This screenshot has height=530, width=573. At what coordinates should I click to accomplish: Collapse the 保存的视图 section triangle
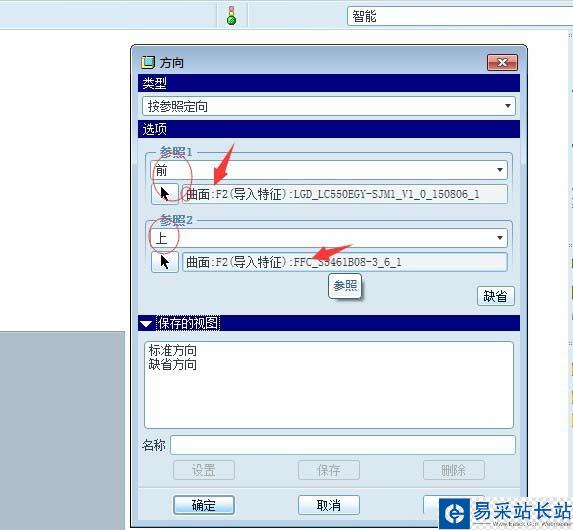pos(146,324)
